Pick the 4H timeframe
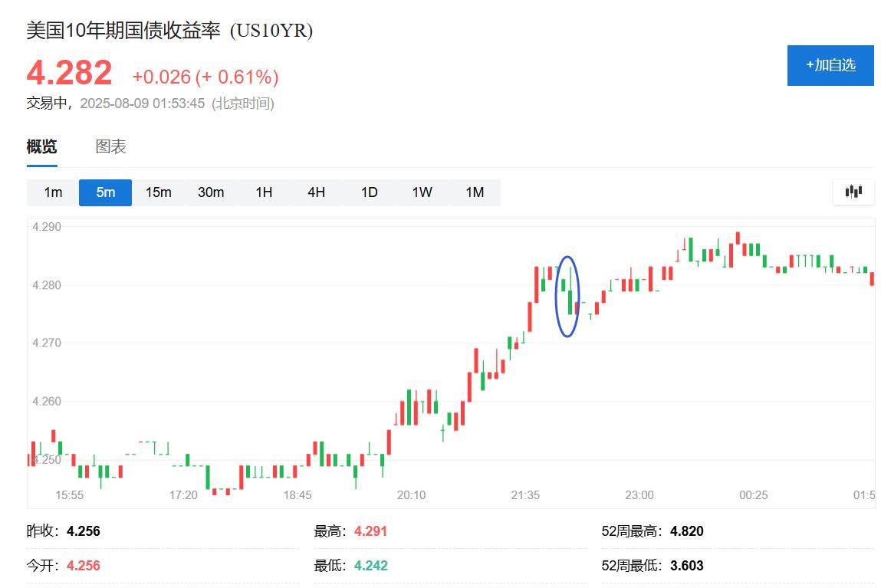The image size is (881, 588). pyautogui.click(x=316, y=192)
